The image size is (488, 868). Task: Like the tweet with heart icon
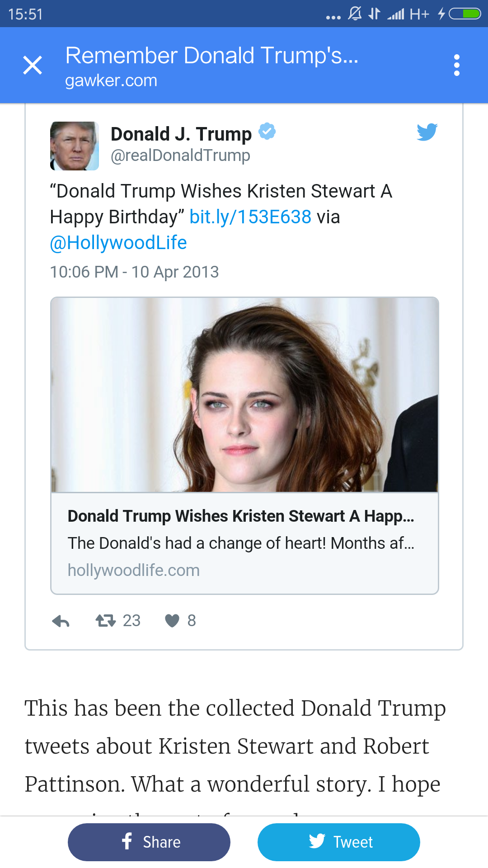click(x=172, y=621)
